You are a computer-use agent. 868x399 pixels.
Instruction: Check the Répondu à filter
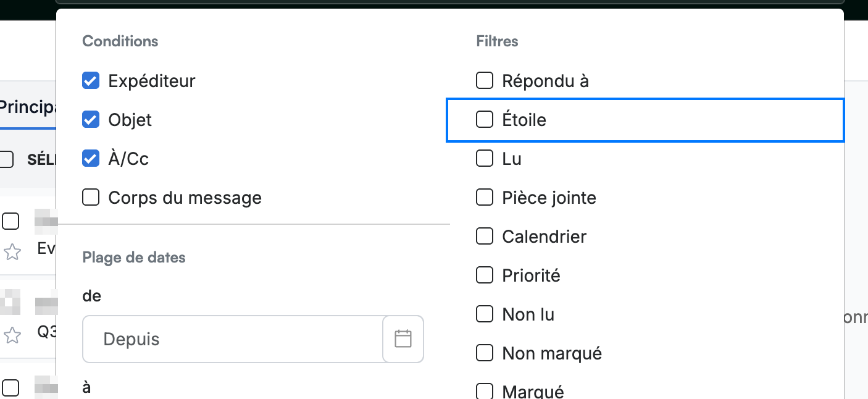(485, 80)
